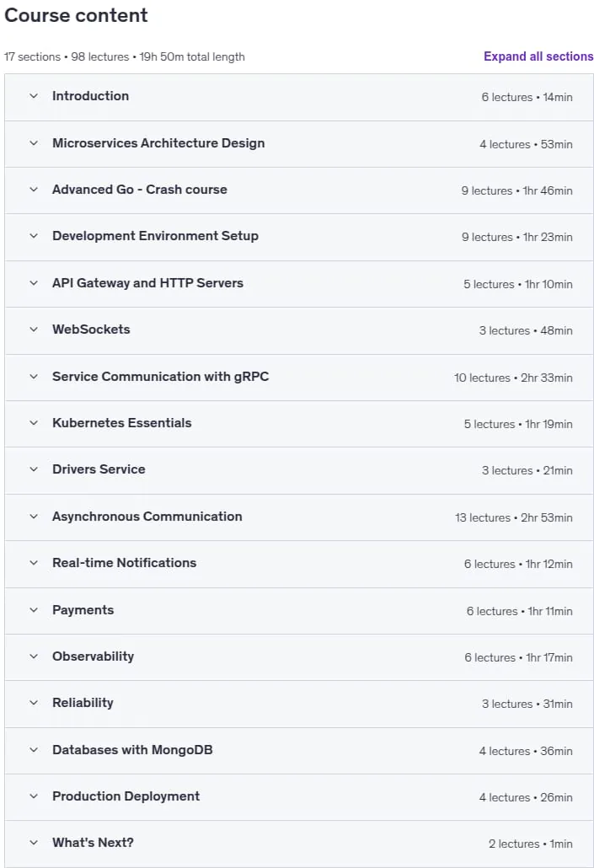Select the Asynchronous Communication section title

(x=147, y=517)
